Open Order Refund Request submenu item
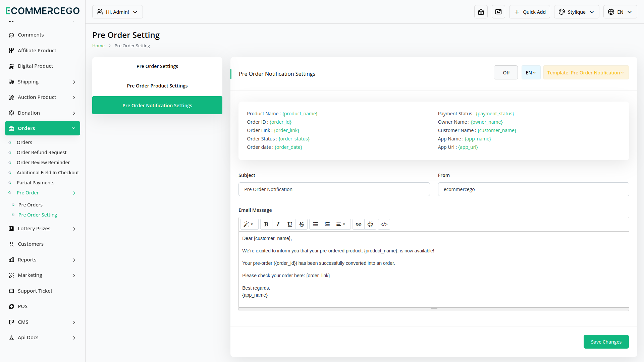This screenshot has width=644, height=362. pyautogui.click(x=42, y=153)
